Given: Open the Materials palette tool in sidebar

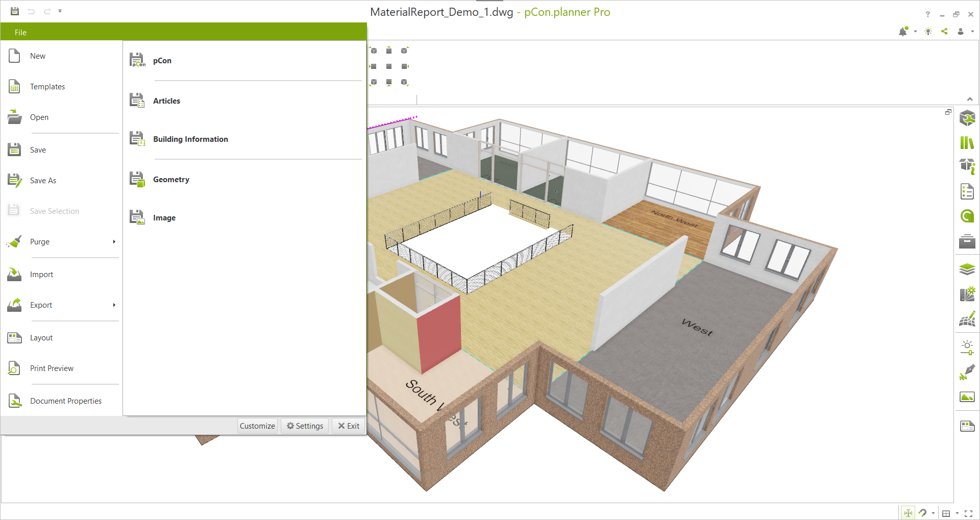Looking at the screenshot, I should [967, 294].
